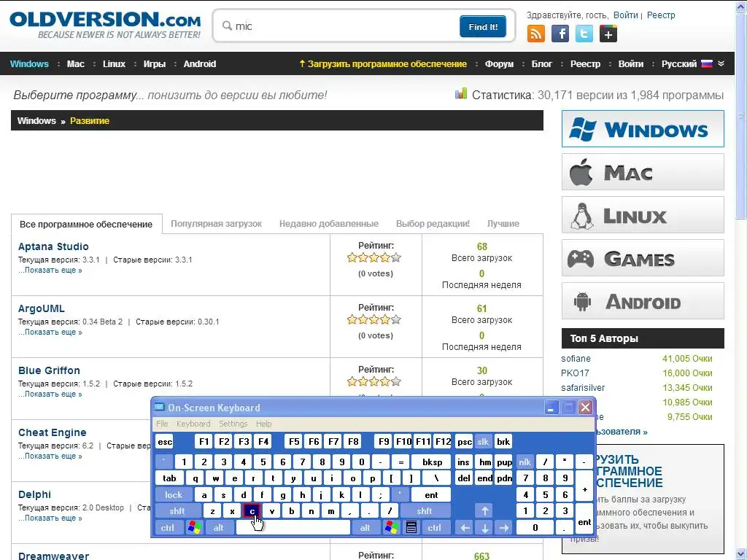
Task: Click the Mac navigation link in top bar
Action: pos(76,64)
